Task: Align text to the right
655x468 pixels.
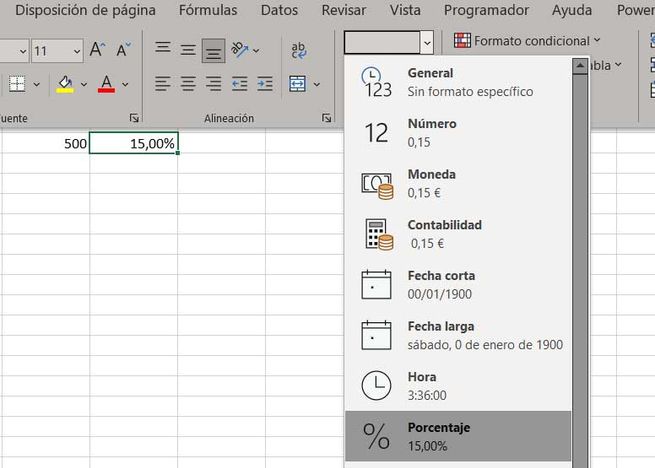Action: [x=213, y=84]
